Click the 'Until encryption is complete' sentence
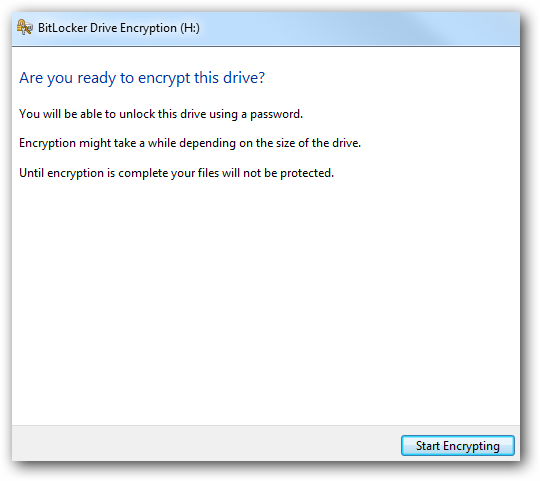 (x=176, y=173)
